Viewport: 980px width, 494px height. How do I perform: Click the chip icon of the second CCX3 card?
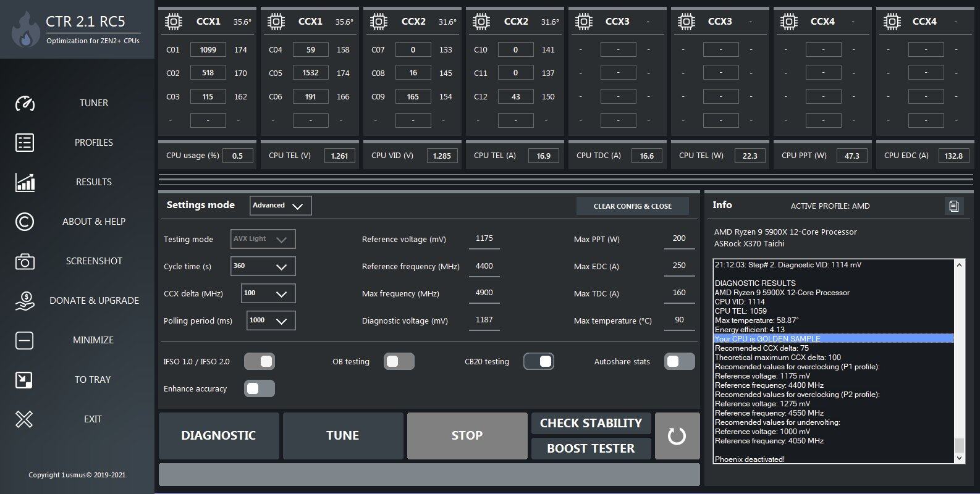coord(686,22)
